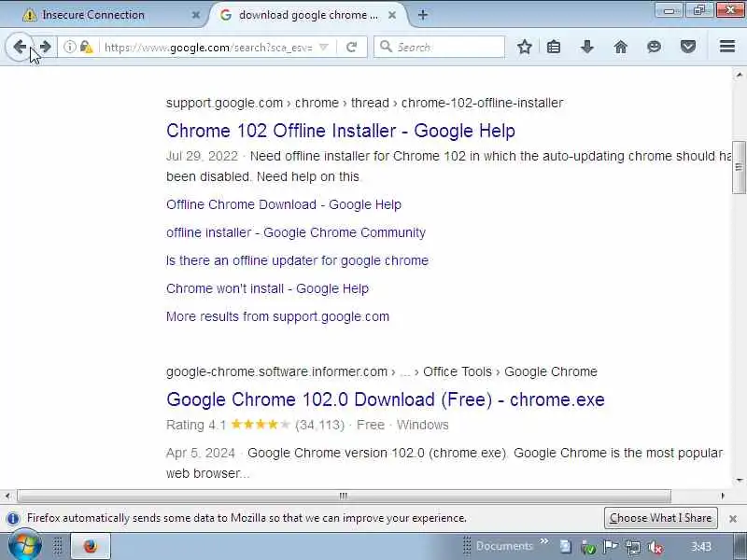Click the insecure lock warning icon
This screenshot has height=560, width=747.
pos(86,47)
